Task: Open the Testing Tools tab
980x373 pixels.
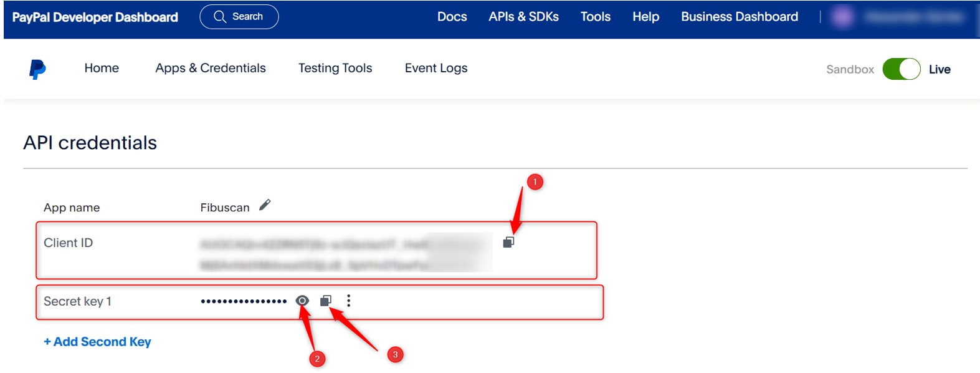Action: tap(335, 68)
